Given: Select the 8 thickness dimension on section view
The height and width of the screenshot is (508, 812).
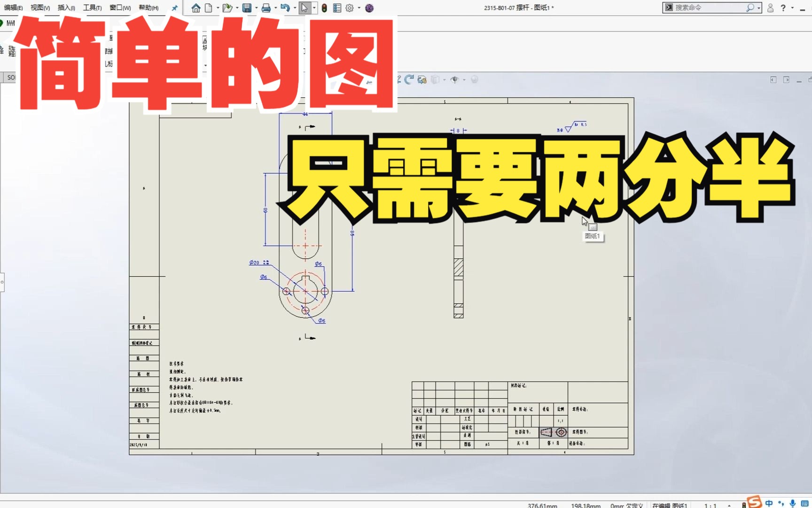Looking at the screenshot, I should [458, 131].
